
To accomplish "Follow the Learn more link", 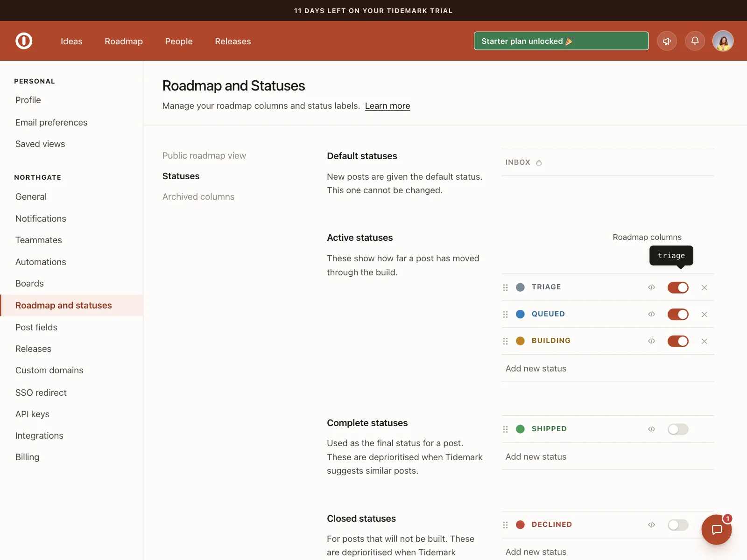I will pyautogui.click(x=388, y=106).
